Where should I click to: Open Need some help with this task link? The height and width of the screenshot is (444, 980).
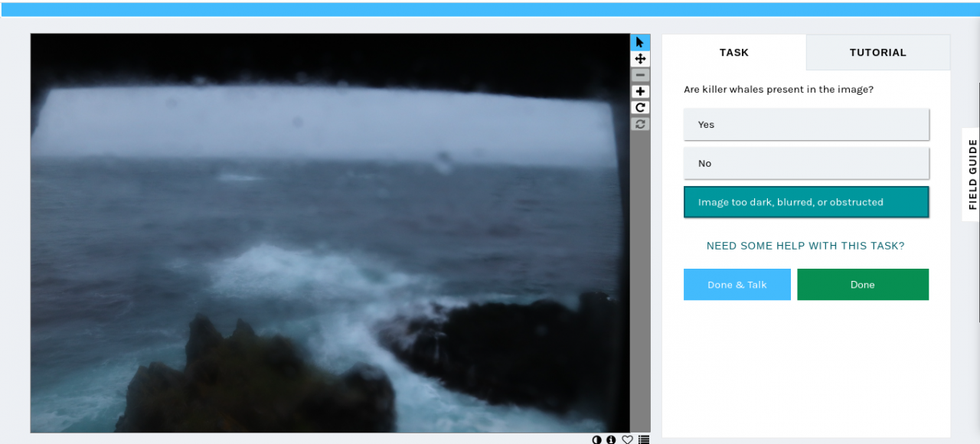[805, 246]
